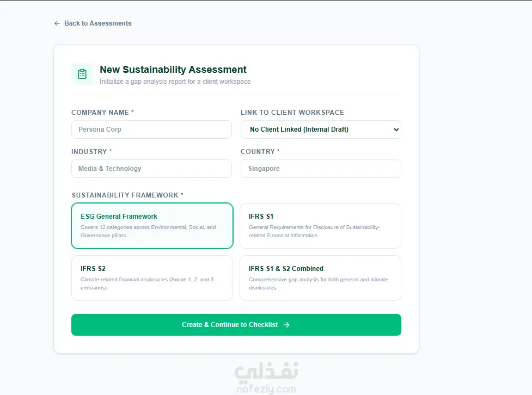Select the IFRS S1 framework card
This screenshot has height=395, width=532.
pos(320,226)
